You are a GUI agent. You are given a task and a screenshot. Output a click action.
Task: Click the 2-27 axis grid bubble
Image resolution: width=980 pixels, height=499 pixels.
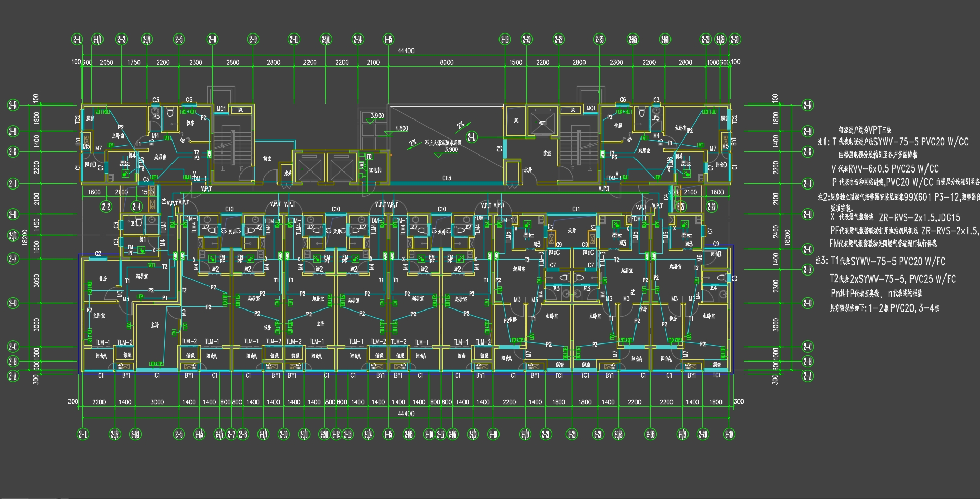pyautogui.click(x=681, y=207)
